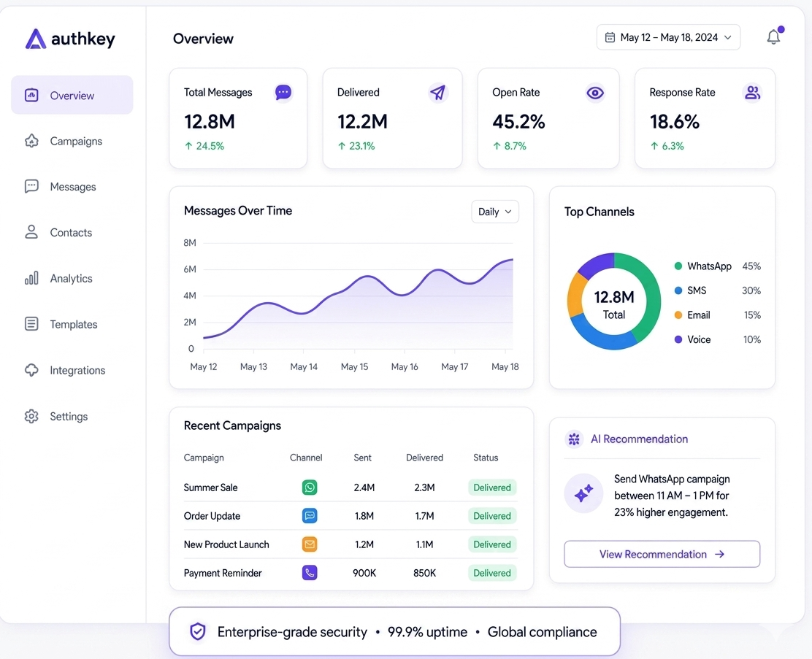The width and height of the screenshot is (812, 659).
Task: Click the Response Rate people icon
Action: pyautogui.click(x=752, y=93)
